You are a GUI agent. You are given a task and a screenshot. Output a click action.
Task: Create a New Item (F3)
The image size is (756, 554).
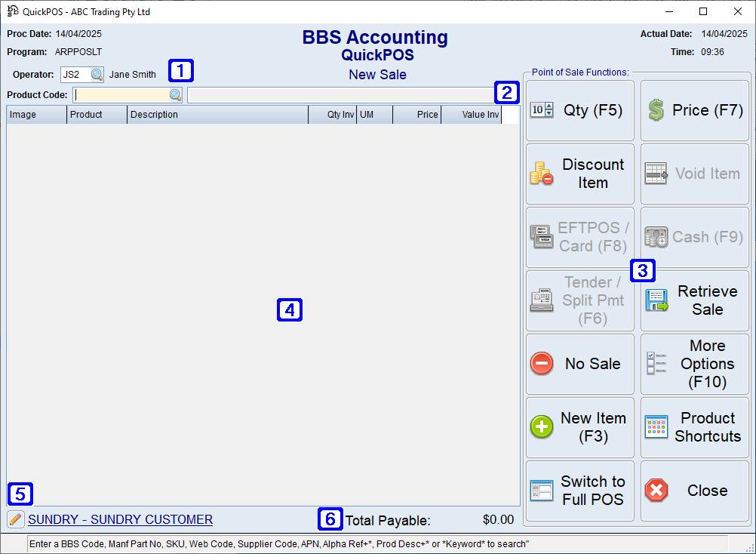click(x=579, y=427)
